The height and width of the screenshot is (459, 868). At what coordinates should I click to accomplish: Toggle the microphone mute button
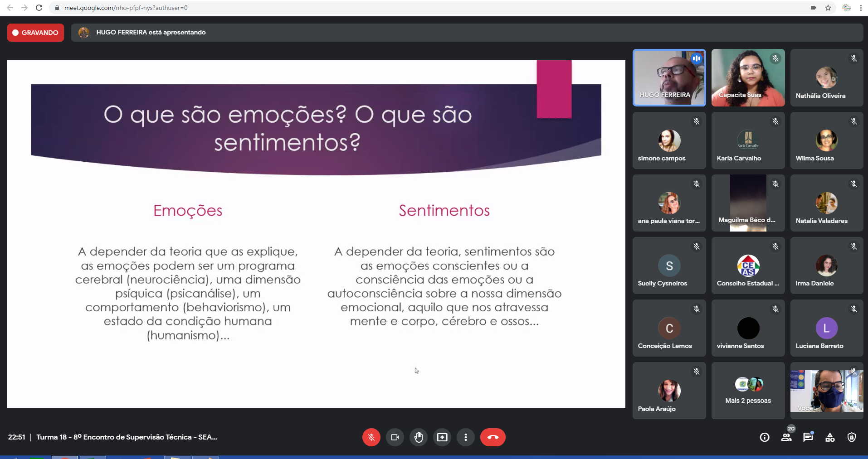tap(371, 437)
